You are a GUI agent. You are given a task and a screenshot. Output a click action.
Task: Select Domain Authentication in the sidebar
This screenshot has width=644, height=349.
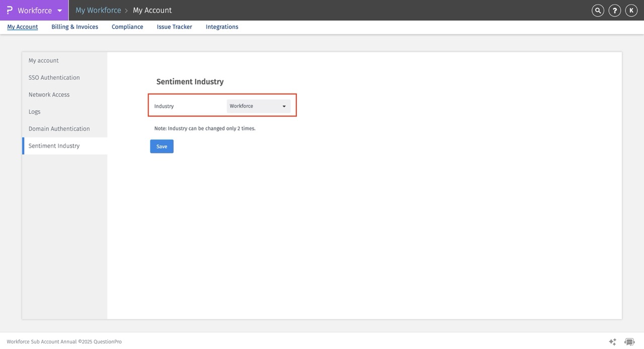click(59, 128)
